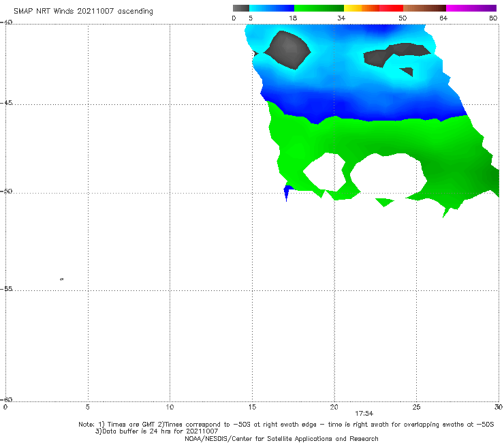Click the cyan-blue segment of the color bar
The width and height of the screenshot is (504, 443).
(x=272, y=8)
